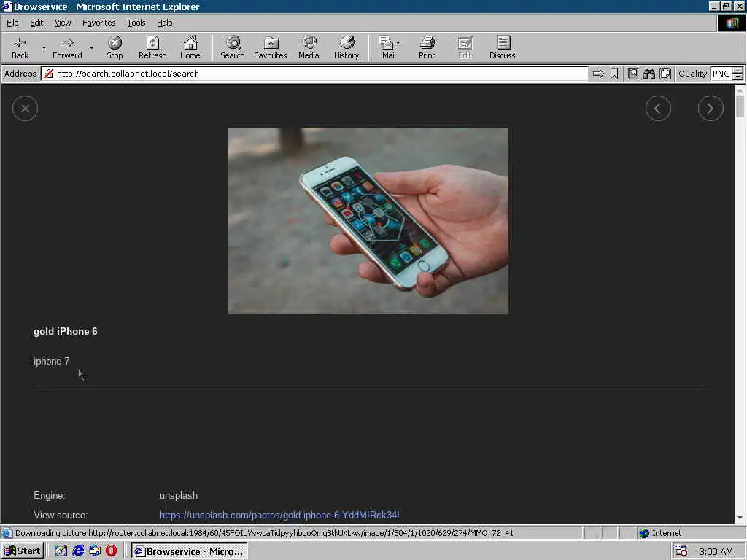Image resolution: width=747 pixels, height=560 pixels.
Task: Go forward with the Forward toolbar button
Action: 67,47
